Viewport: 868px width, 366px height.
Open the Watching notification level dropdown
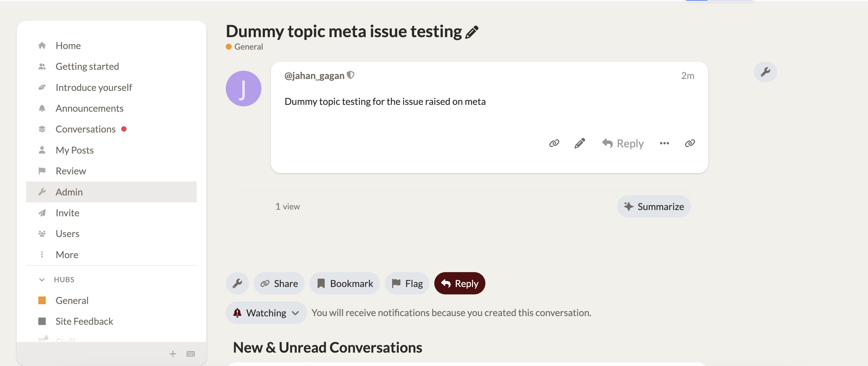(266, 313)
